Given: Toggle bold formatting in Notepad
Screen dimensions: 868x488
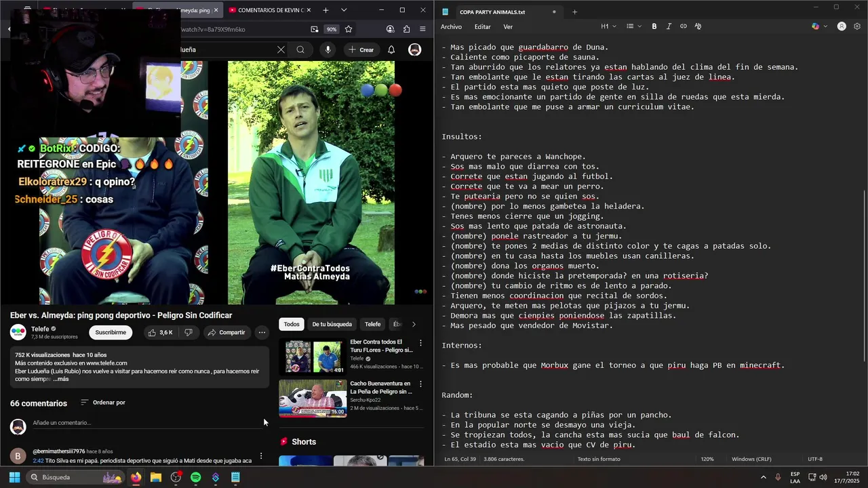Looking at the screenshot, I should tap(654, 26).
